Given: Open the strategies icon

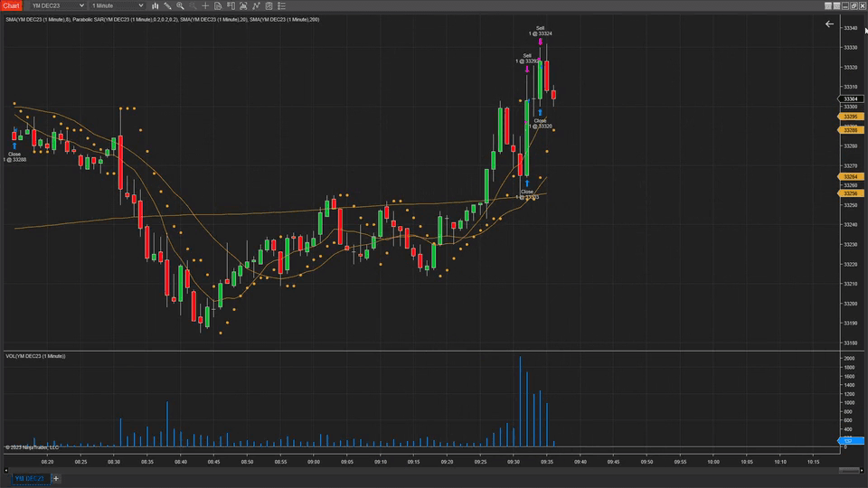Looking at the screenshot, I should coord(269,5).
